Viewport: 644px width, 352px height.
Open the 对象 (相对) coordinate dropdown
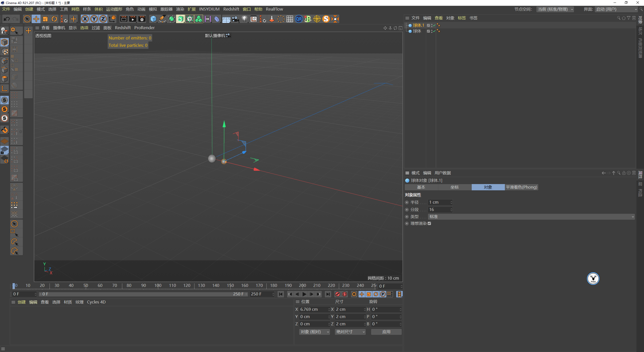314,332
